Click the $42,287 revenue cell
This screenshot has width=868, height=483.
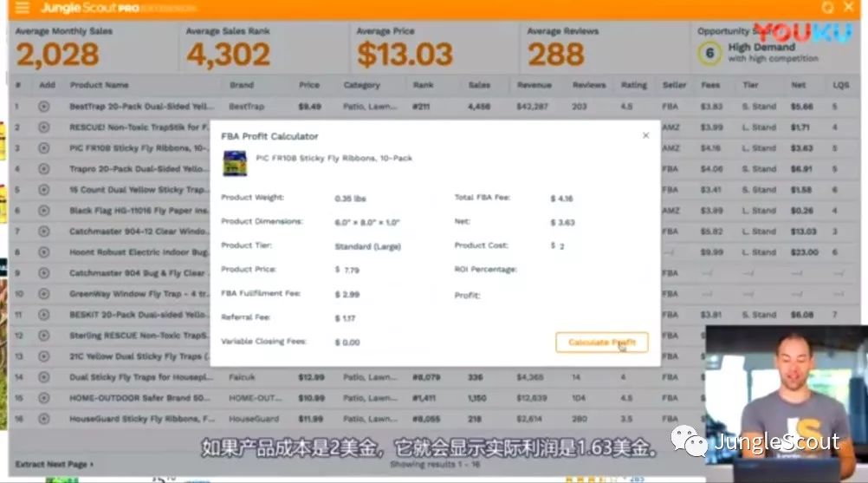[532, 107]
